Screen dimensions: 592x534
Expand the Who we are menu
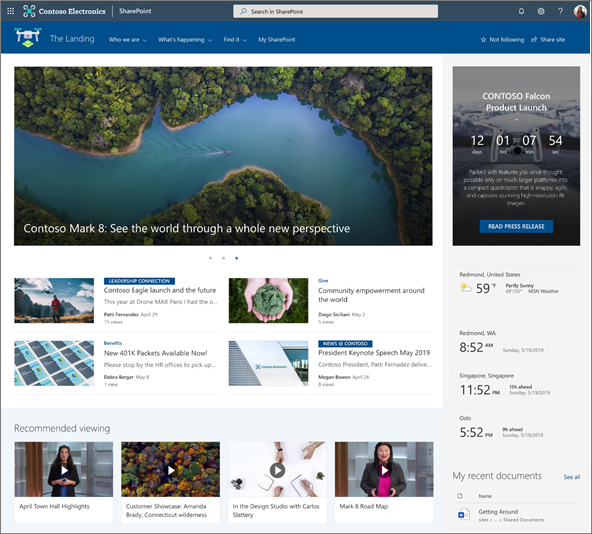click(x=128, y=40)
